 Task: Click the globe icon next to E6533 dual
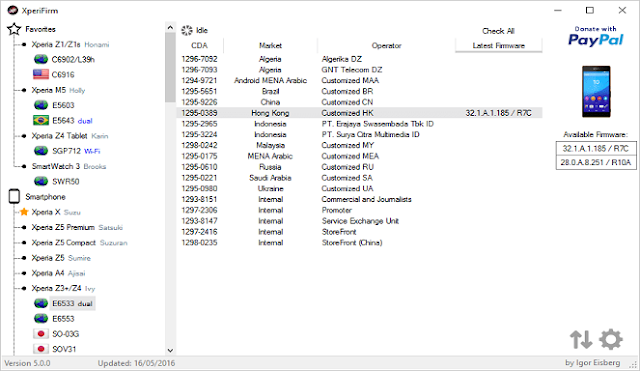41,303
